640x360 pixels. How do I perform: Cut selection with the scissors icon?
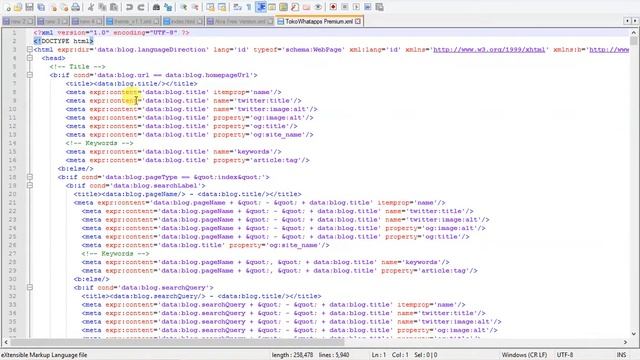click(91, 7)
